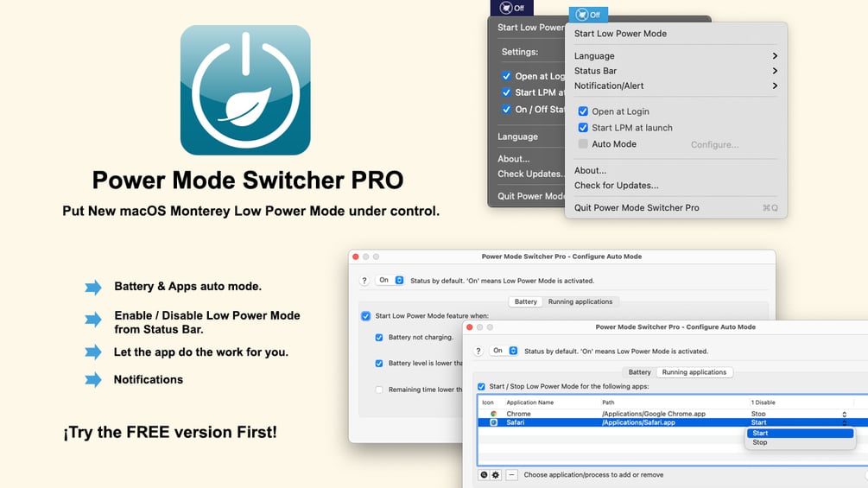Click the 1 Disable column header
Viewport: 868px width, 488px height.
pos(763,402)
